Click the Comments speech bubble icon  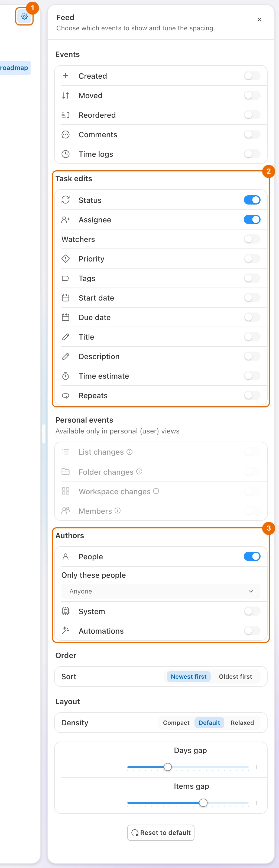66,135
